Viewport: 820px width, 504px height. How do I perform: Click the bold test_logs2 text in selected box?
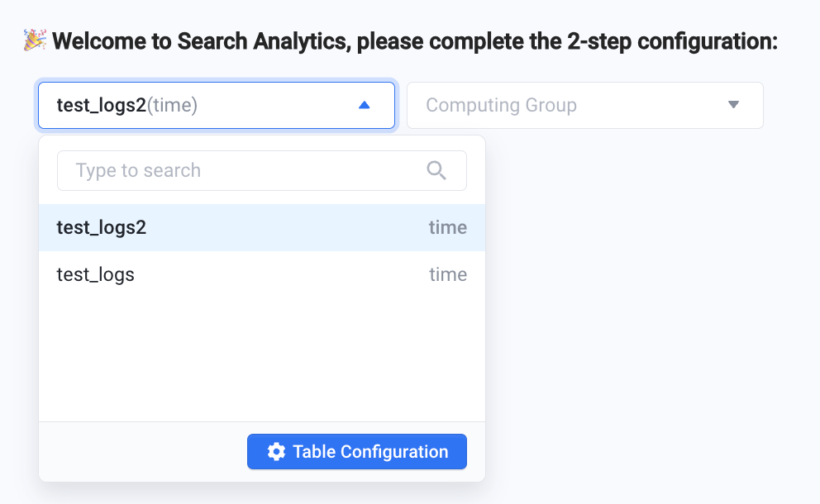point(102,105)
